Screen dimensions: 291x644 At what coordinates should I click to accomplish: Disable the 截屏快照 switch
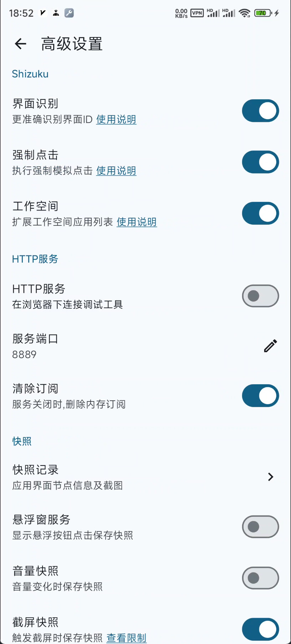260,629
